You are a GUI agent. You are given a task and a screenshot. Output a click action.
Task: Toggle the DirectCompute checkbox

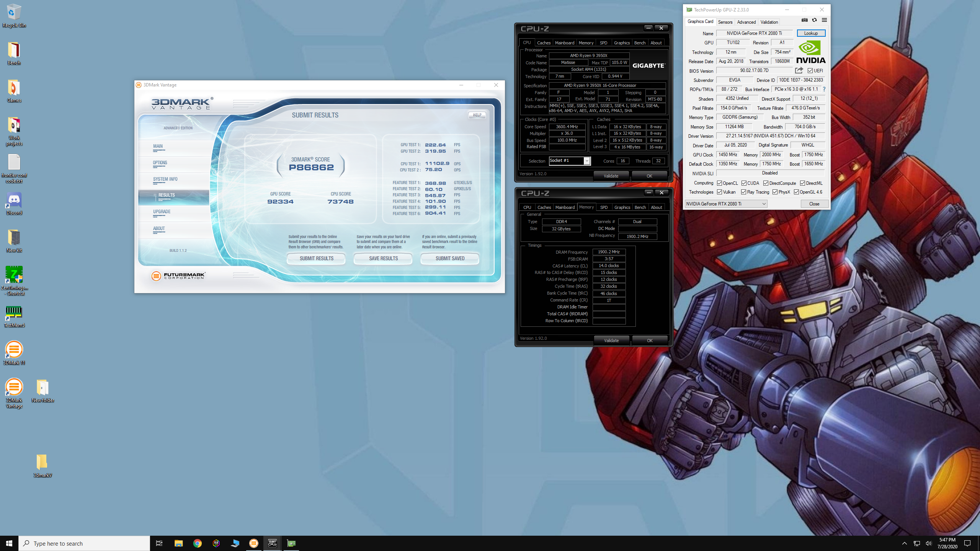point(766,183)
